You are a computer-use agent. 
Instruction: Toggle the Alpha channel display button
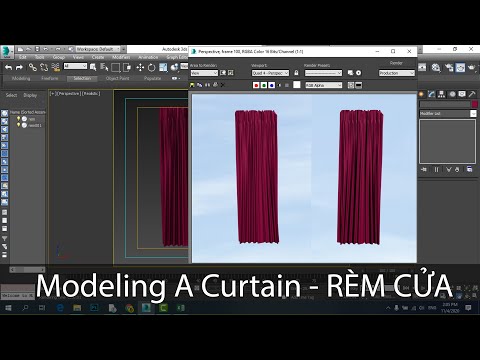tap(279, 86)
